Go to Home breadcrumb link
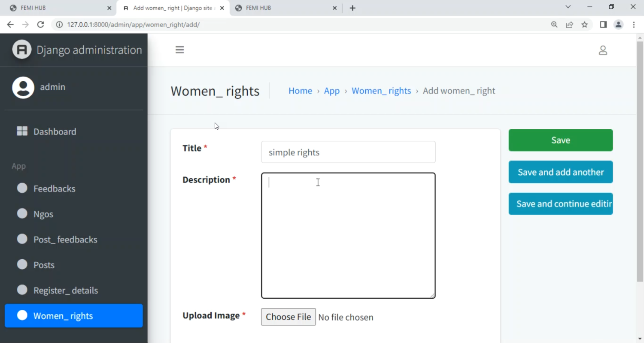The height and width of the screenshot is (343, 644). click(300, 91)
